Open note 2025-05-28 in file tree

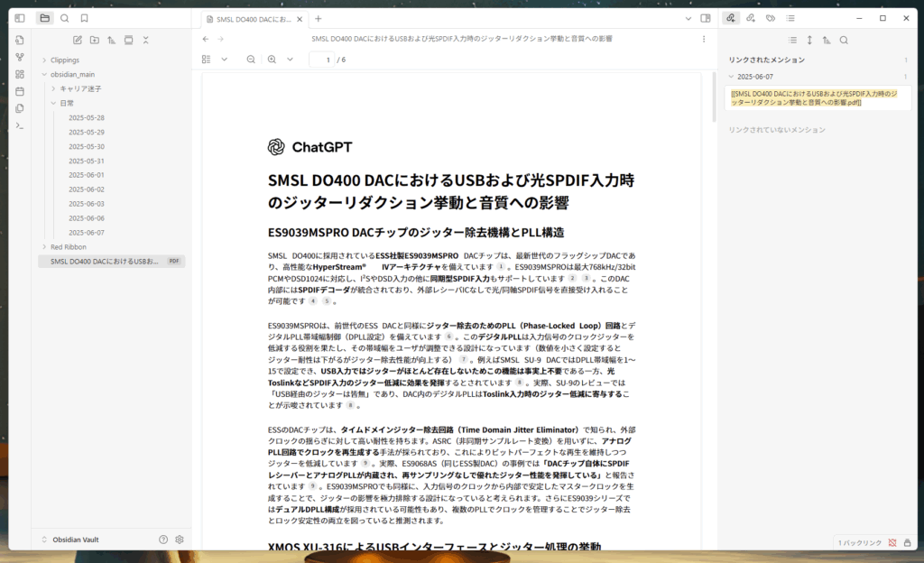pyautogui.click(x=87, y=118)
